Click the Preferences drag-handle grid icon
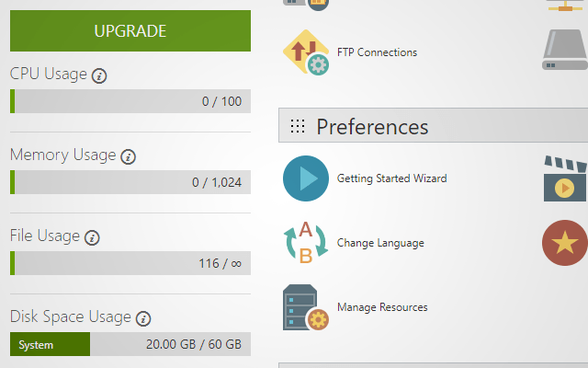 (298, 126)
